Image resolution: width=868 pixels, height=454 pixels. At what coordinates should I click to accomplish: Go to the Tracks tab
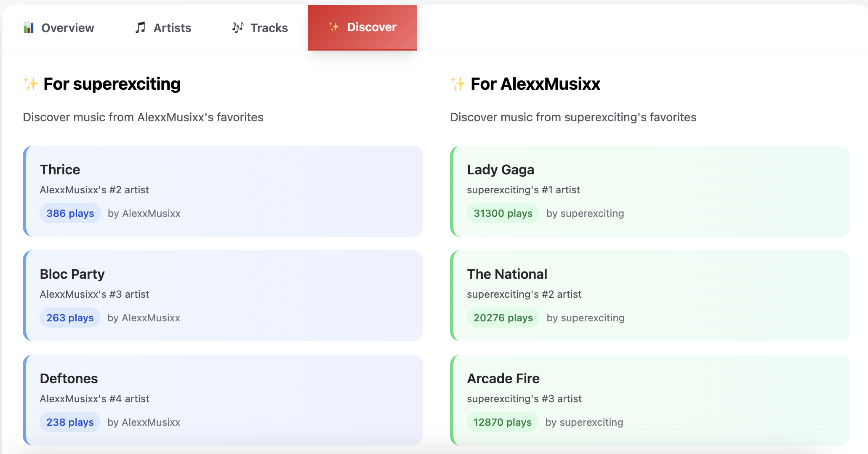(260, 28)
